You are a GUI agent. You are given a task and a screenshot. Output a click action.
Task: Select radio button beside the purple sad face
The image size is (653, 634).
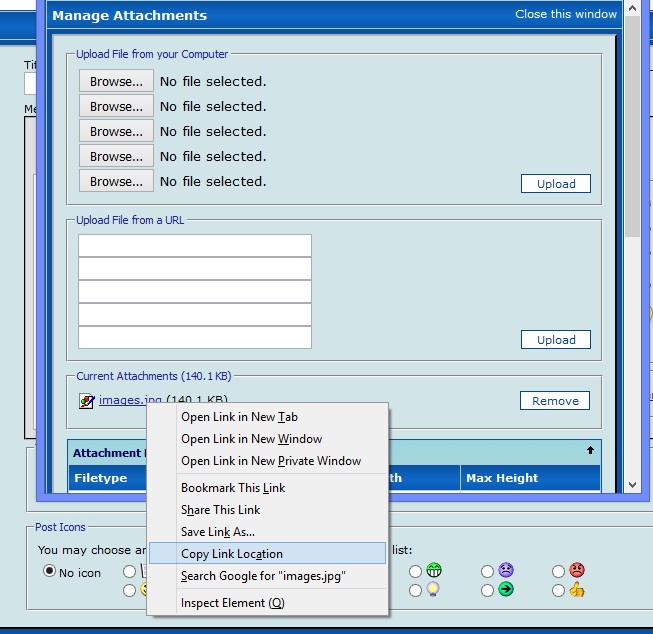[487, 571]
